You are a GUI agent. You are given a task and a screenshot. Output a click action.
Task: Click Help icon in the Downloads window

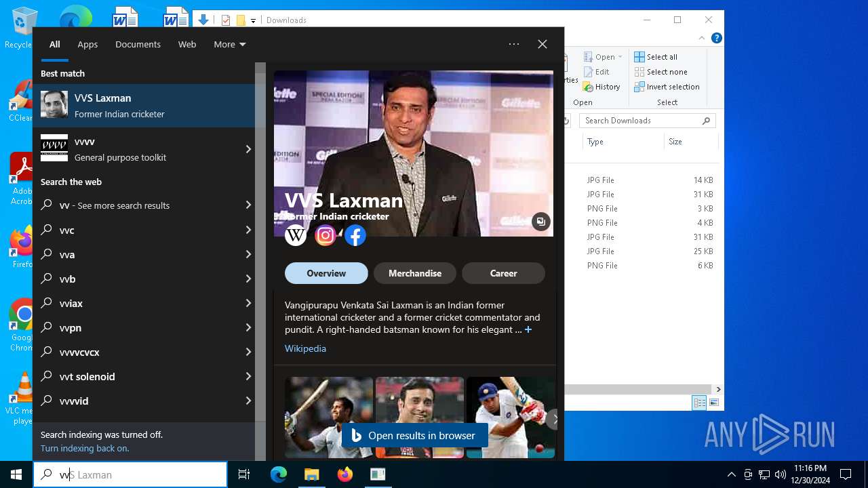coord(716,39)
